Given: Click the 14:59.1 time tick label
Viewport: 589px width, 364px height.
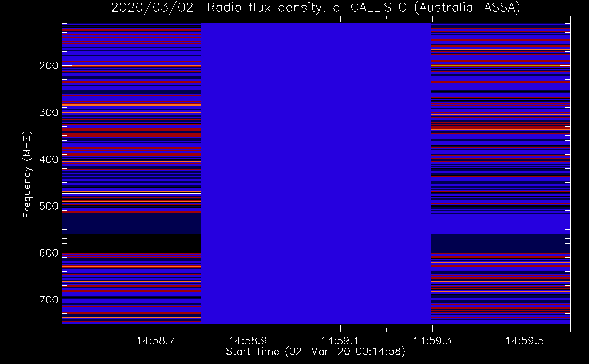Looking at the screenshot, I should click(x=340, y=341).
